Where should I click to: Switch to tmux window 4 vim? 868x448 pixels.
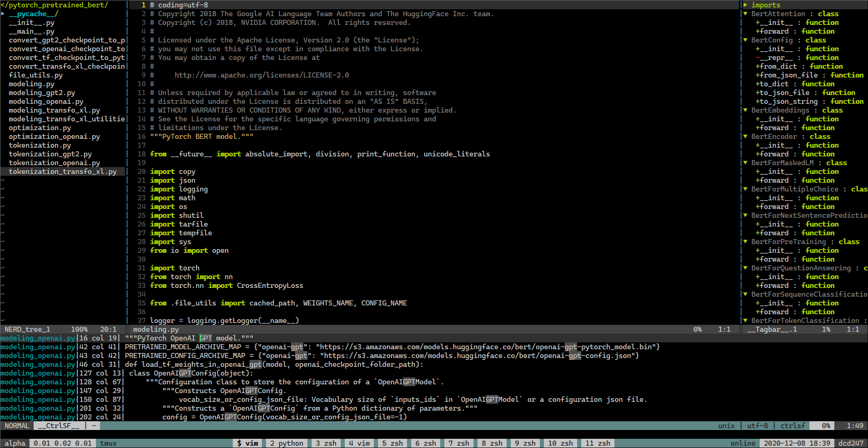[359, 443]
